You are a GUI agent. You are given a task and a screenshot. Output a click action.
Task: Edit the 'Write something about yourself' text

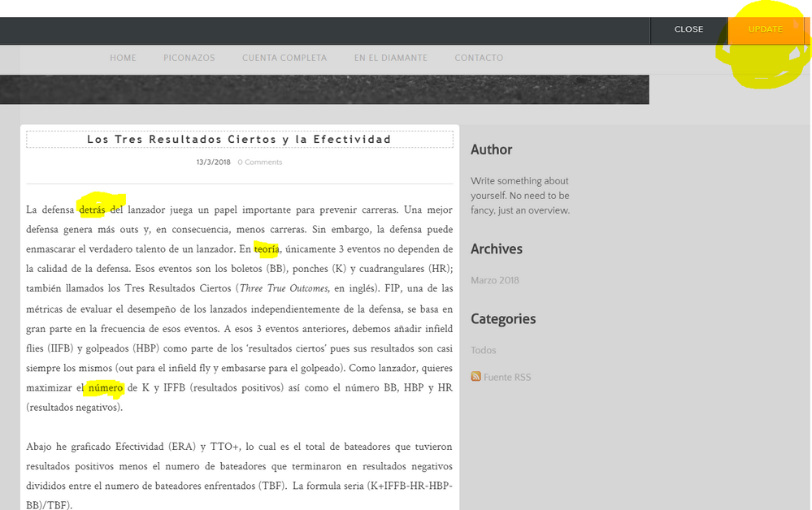pos(519,196)
